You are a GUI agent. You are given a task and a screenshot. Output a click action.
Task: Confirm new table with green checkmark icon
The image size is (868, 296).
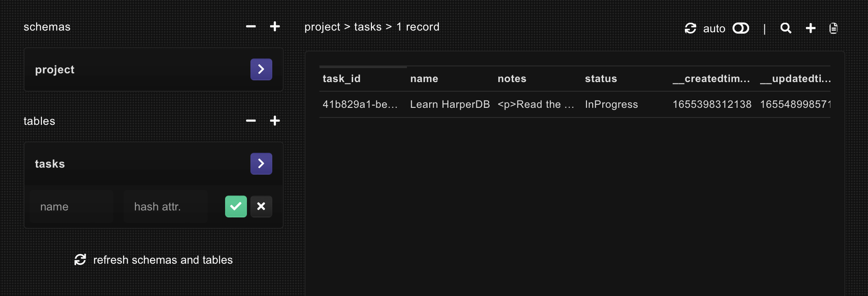[236, 207]
